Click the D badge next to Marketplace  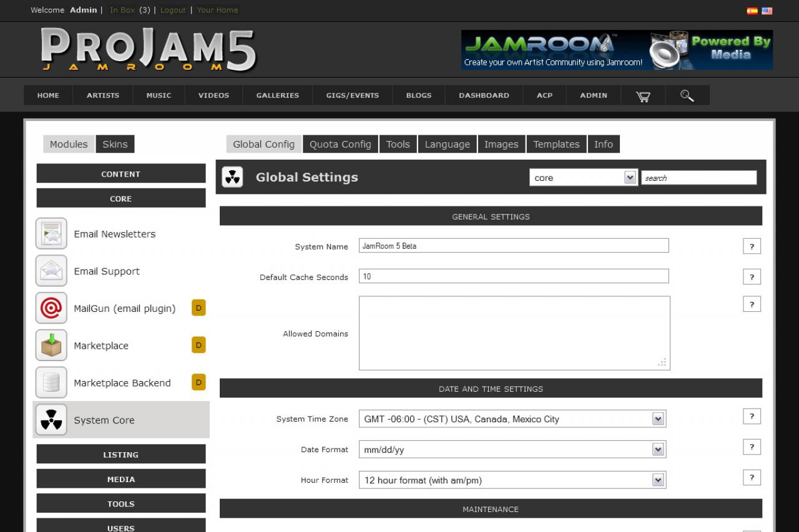(198, 345)
